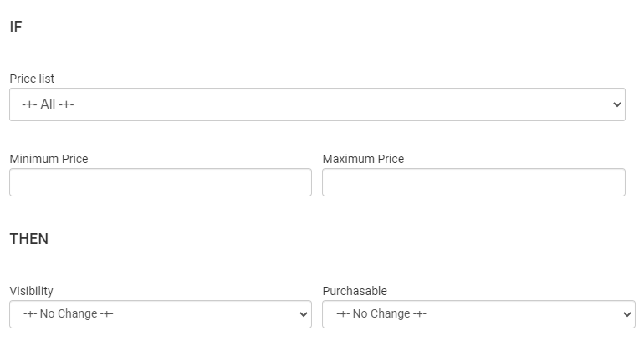
Task: Click the Visibility dropdown chevron arrow
Action: tap(304, 315)
